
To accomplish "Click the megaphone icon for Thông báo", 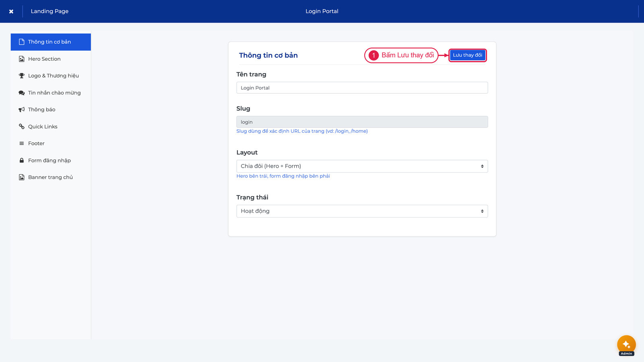I will pyautogui.click(x=22, y=109).
